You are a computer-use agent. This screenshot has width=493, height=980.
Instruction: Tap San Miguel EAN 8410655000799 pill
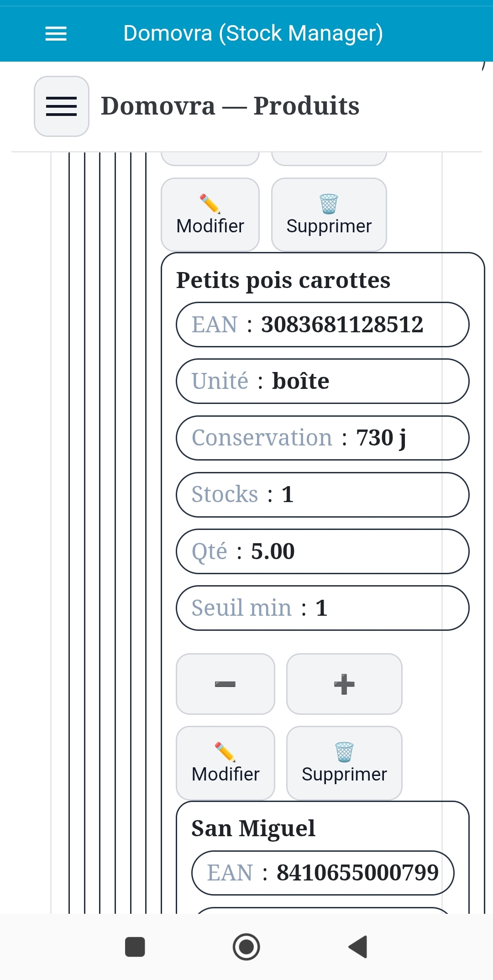click(x=322, y=873)
